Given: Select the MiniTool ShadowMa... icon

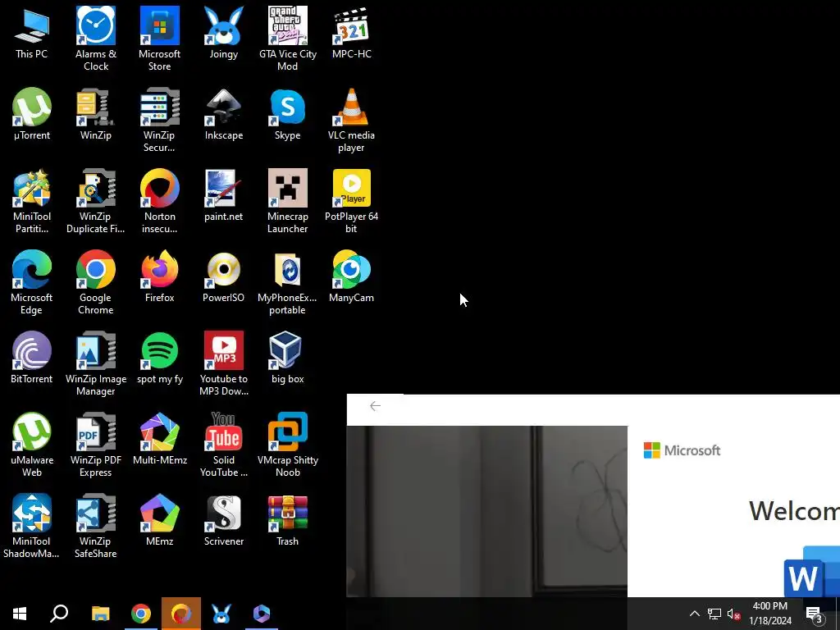Looking at the screenshot, I should click(32, 526).
